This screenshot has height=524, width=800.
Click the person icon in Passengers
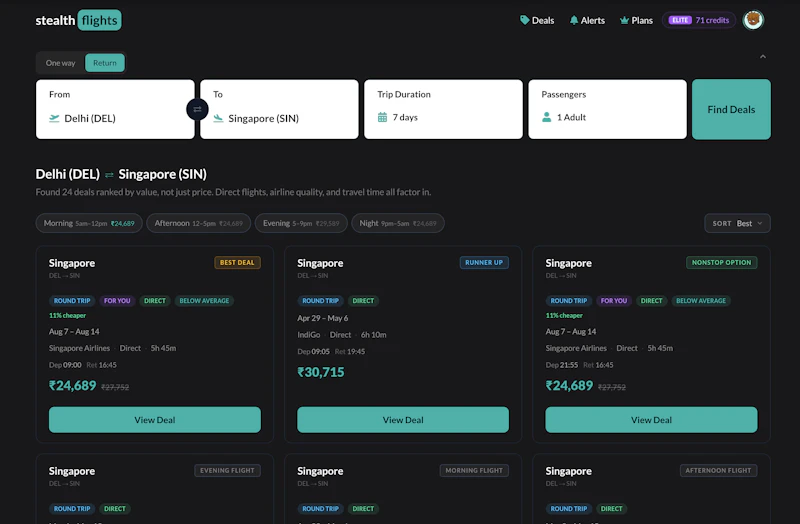pyautogui.click(x=546, y=117)
